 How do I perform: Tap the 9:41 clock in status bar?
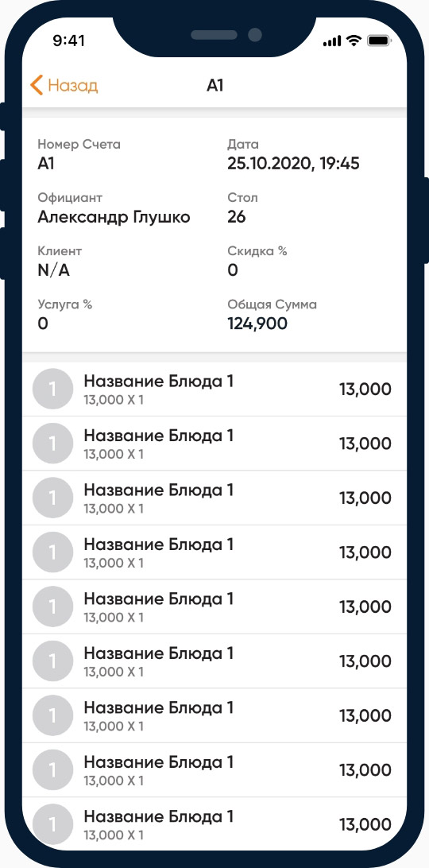coord(68,41)
